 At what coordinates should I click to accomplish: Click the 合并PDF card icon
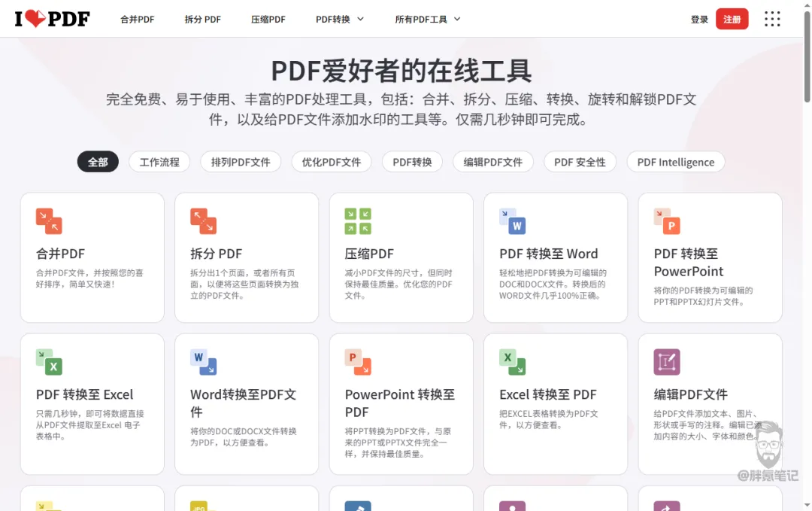[x=49, y=221]
